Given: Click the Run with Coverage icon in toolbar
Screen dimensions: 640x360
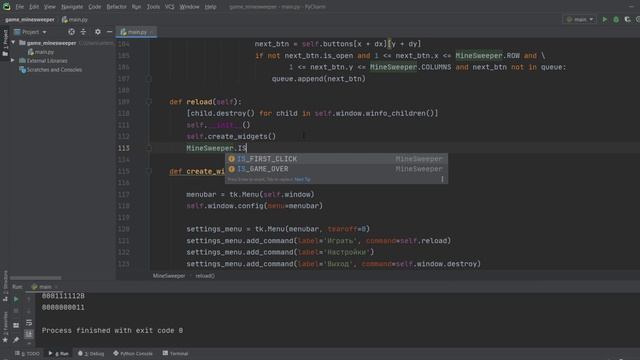Looking at the screenshot, I should point(627,19).
